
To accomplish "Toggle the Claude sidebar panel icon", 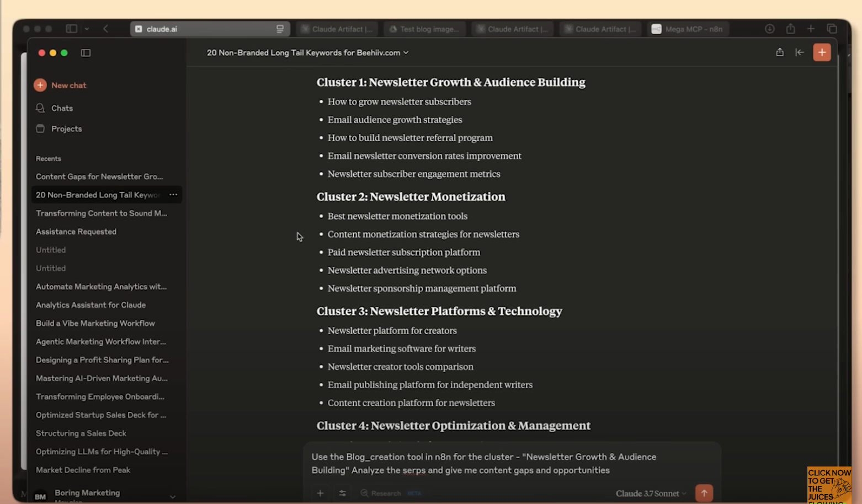I will tap(86, 53).
